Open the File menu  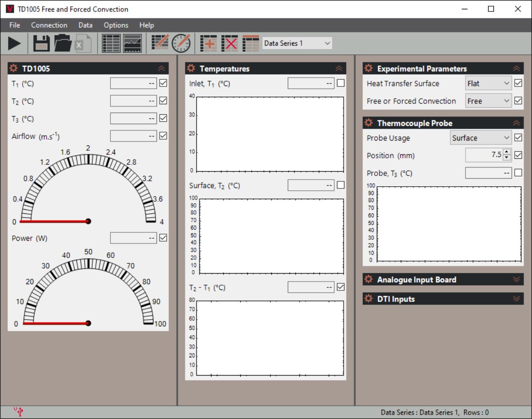coord(15,25)
